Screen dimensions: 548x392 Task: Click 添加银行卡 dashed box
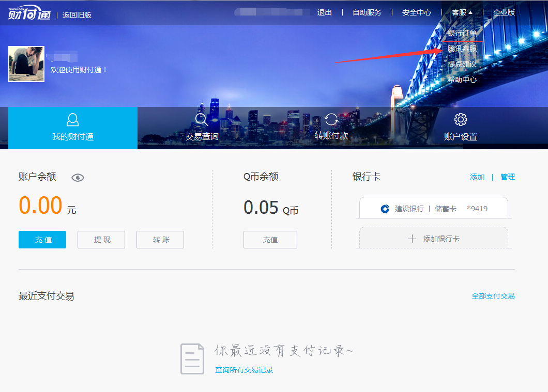coord(434,238)
